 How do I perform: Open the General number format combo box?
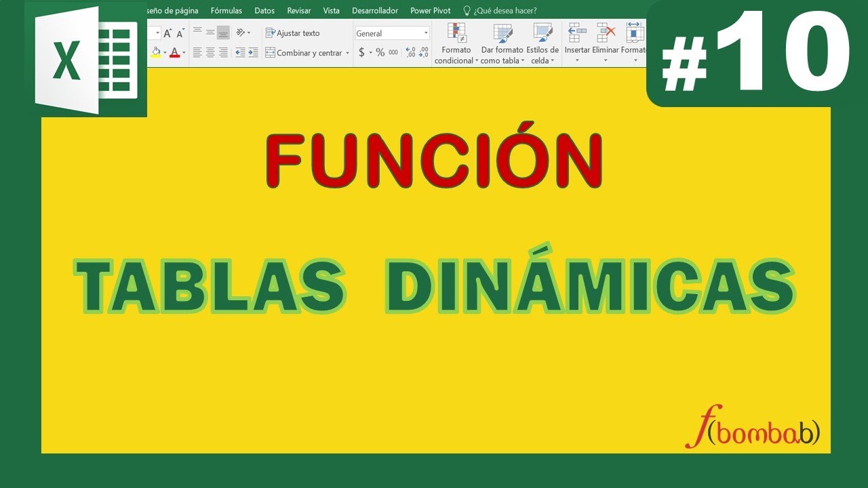click(392, 33)
